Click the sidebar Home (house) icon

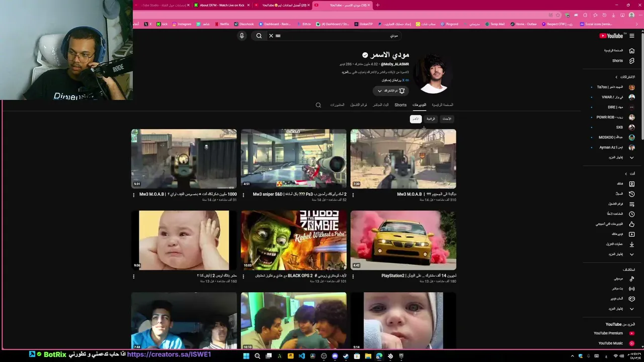(x=631, y=51)
